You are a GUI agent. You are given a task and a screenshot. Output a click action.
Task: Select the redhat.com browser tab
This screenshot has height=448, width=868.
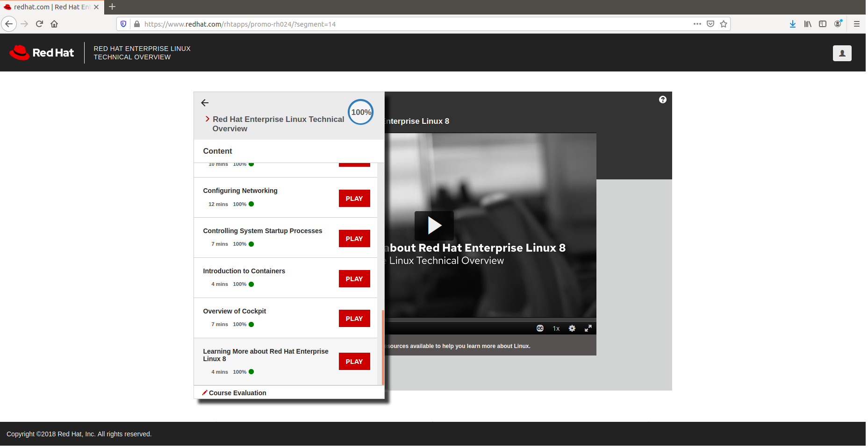pos(51,7)
